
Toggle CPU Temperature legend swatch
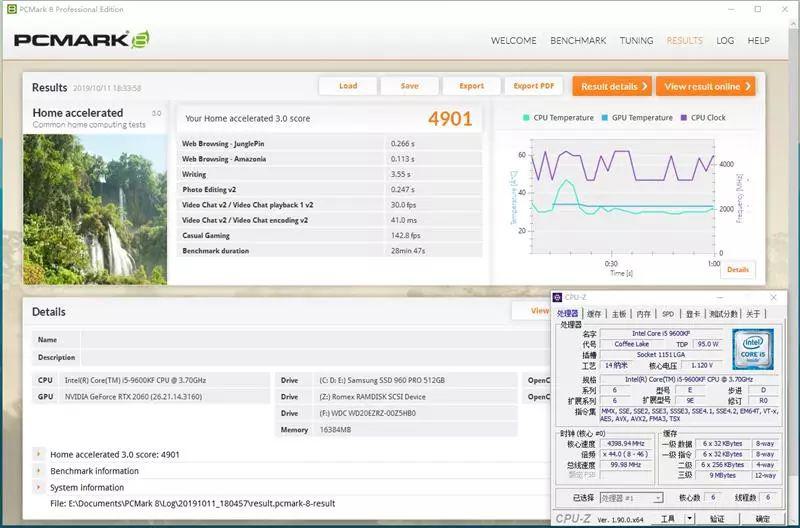coord(526,118)
